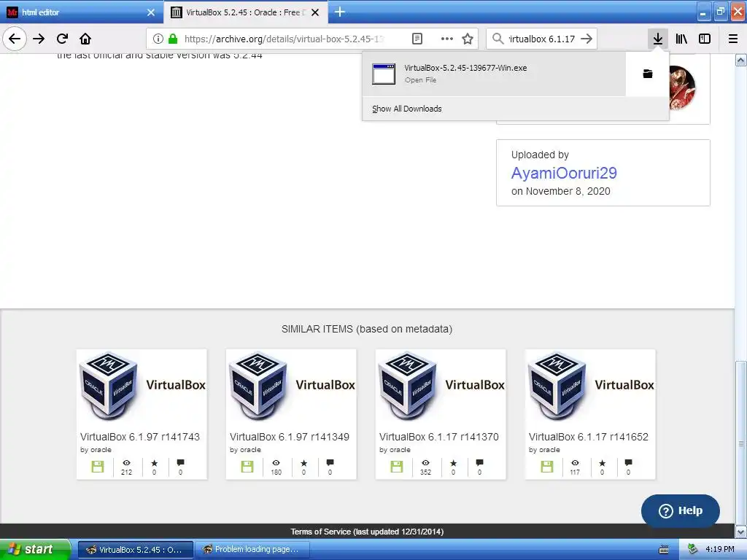Click the on-screen keyboard tray icon

click(664, 550)
